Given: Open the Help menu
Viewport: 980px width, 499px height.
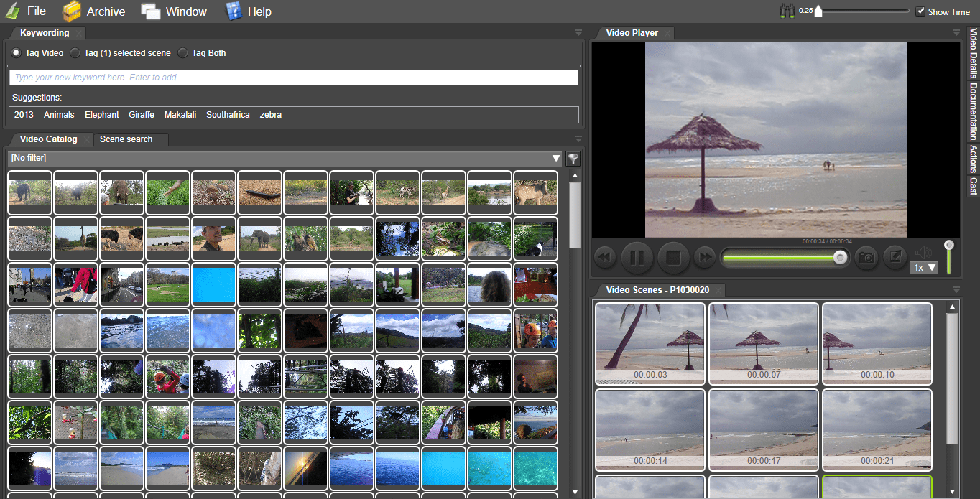Looking at the screenshot, I should (259, 11).
